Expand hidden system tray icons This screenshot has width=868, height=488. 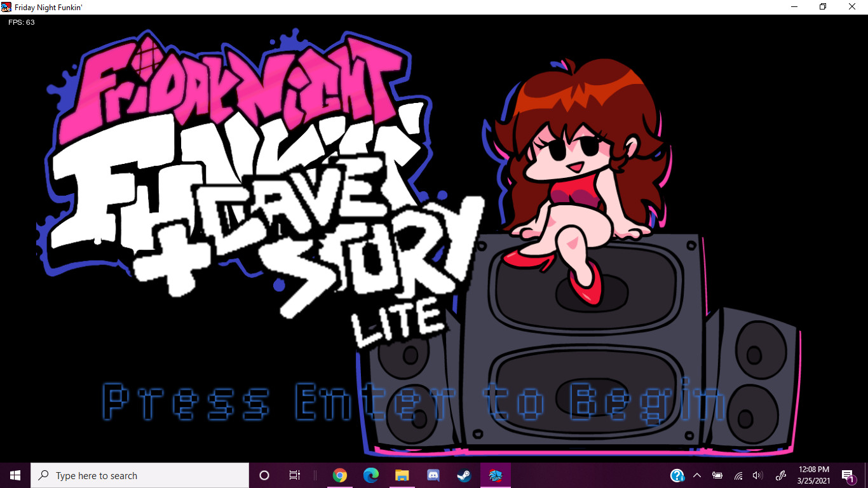coord(697,475)
